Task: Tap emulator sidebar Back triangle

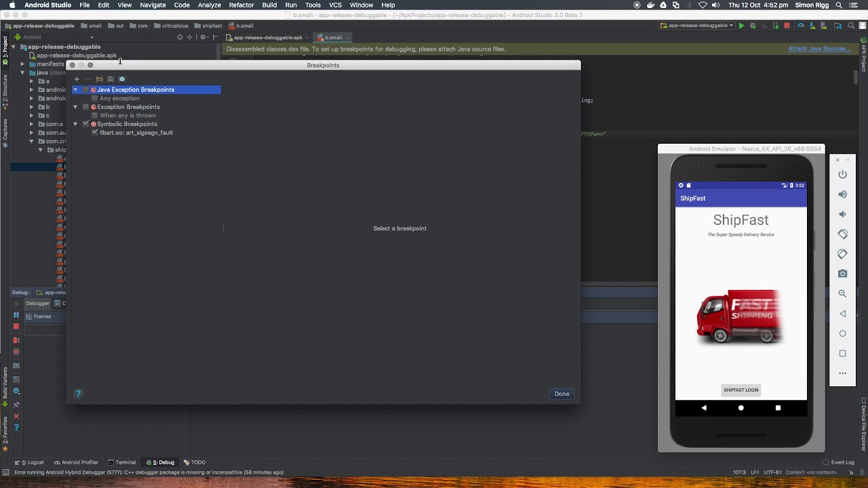Action: pyautogui.click(x=842, y=314)
